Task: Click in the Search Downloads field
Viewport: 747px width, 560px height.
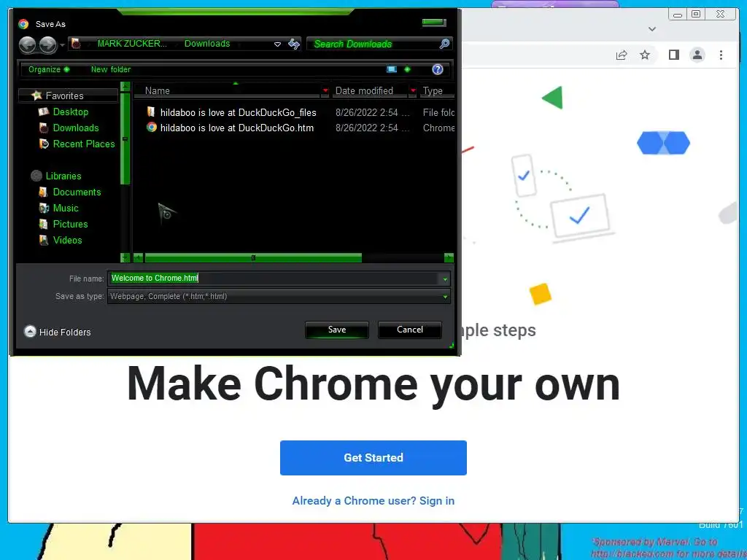Action: pyautogui.click(x=373, y=44)
